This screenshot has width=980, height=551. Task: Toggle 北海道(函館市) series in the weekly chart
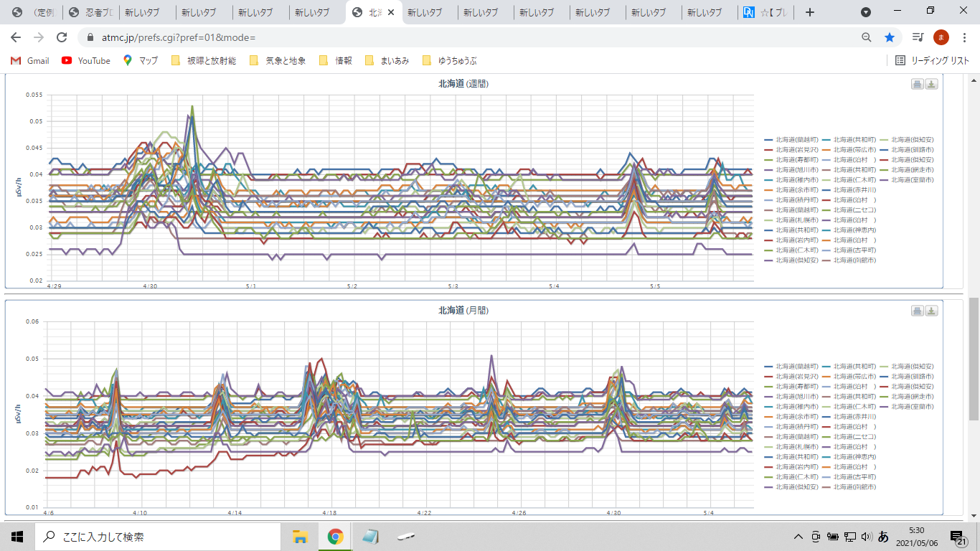tap(849, 260)
